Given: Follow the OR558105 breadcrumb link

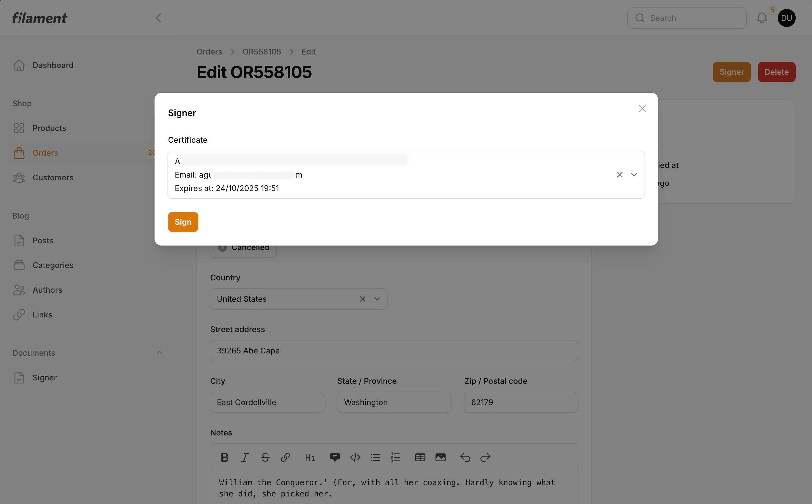Looking at the screenshot, I should pos(262,52).
